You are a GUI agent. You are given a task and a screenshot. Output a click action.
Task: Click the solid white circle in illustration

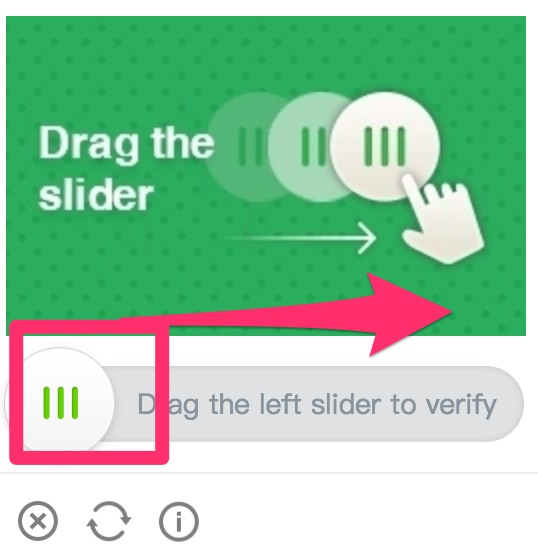385,147
